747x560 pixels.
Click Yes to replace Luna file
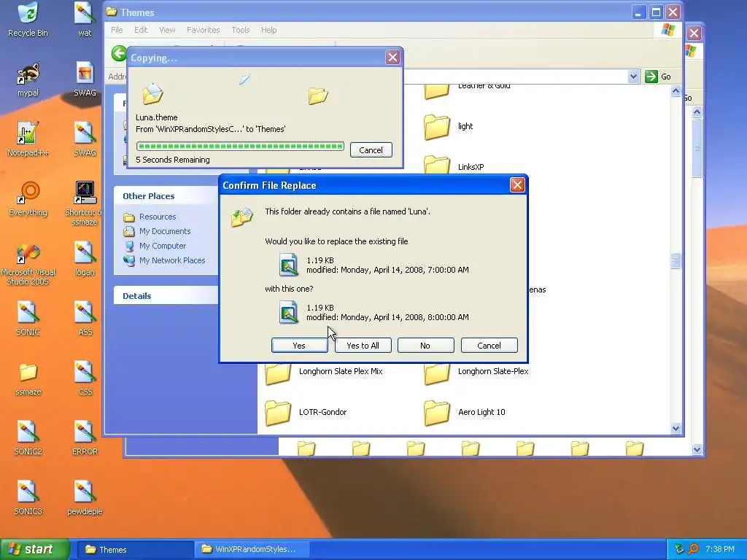coord(299,345)
